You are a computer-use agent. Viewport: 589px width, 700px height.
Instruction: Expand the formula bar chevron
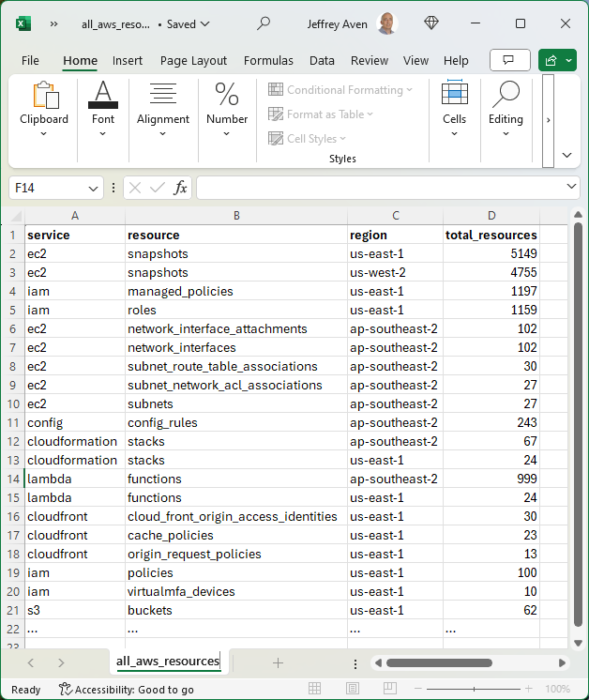point(571,187)
